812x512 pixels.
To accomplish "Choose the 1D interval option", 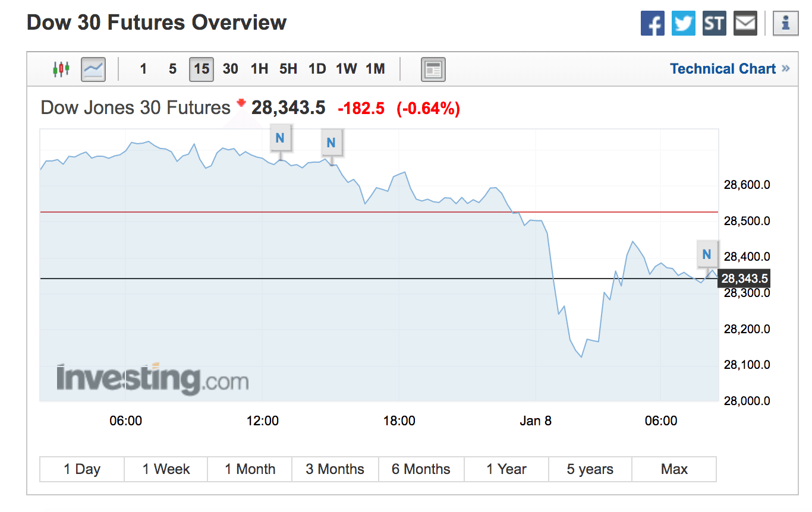I will 317,69.
